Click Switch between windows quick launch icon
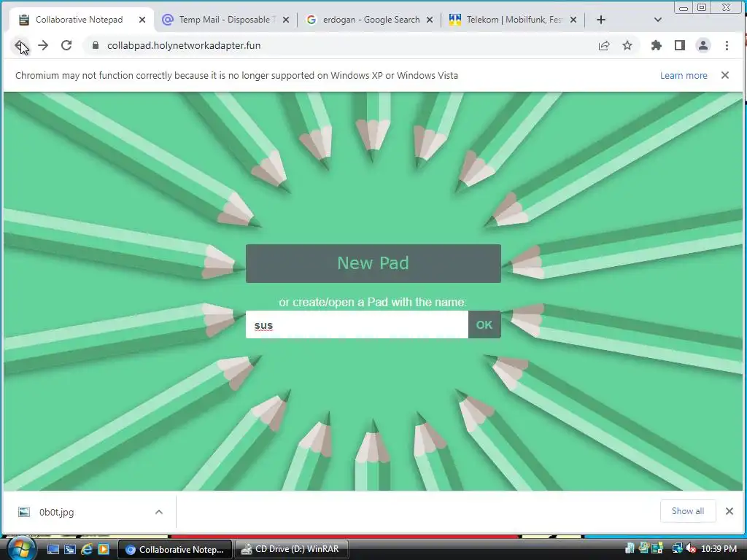Viewport: 747px width, 560px height. pos(69,550)
